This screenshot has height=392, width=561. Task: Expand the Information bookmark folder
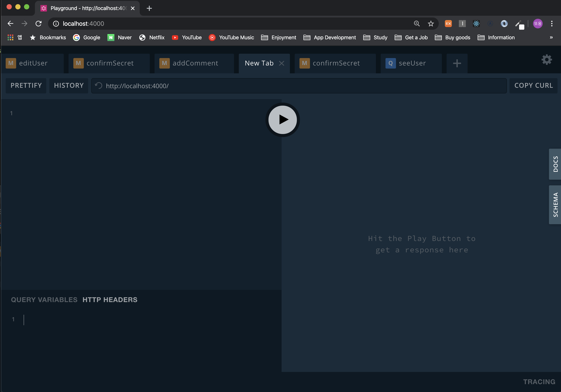coord(496,37)
